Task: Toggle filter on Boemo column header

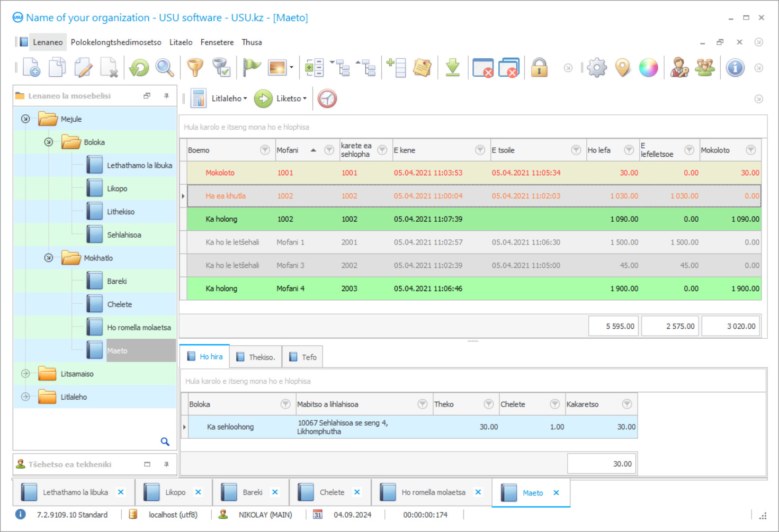Action: [265, 150]
